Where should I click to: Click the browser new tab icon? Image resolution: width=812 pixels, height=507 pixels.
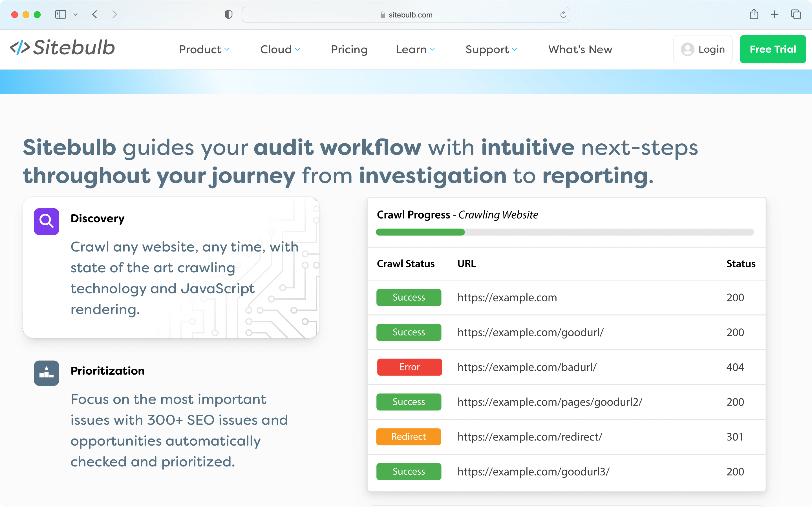[x=775, y=15]
